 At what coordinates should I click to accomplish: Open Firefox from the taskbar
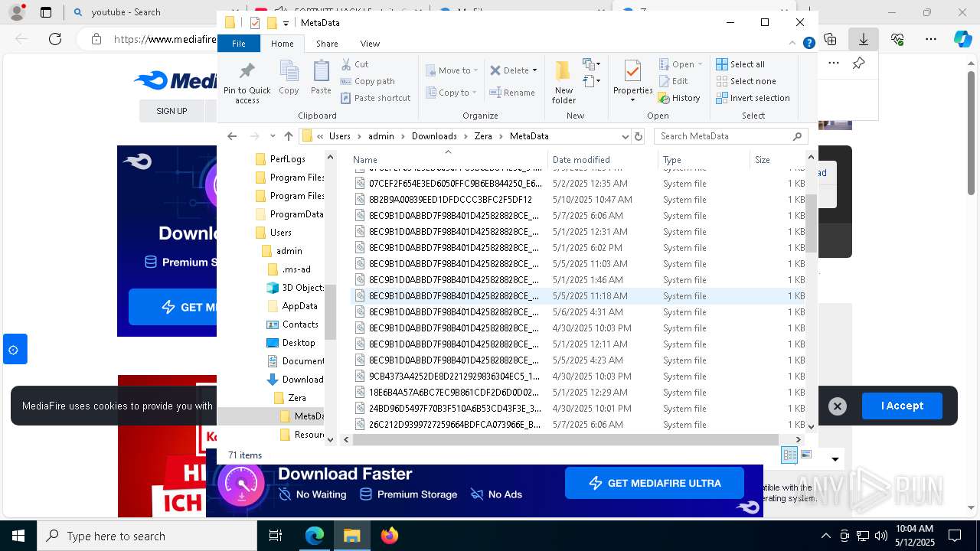(x=389, y=536)
